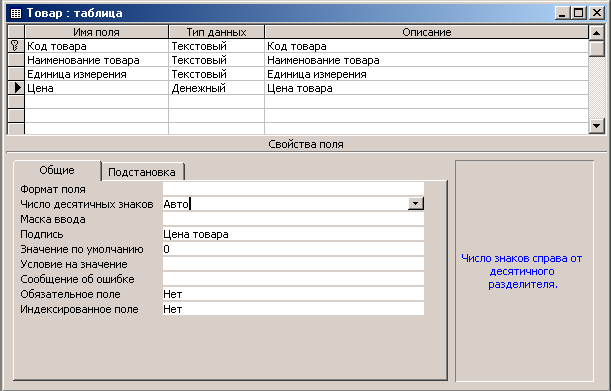Image resolution: width=611 pixels, height=391 pixels.
Task: Click row selector for Наименование товара
Action: (x=16, y=60)
